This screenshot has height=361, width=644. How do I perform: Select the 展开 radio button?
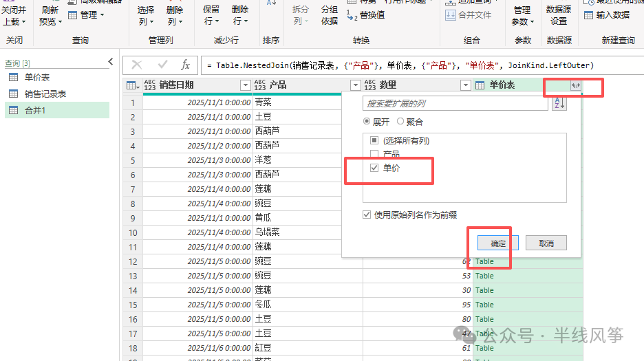pos(367,122)
